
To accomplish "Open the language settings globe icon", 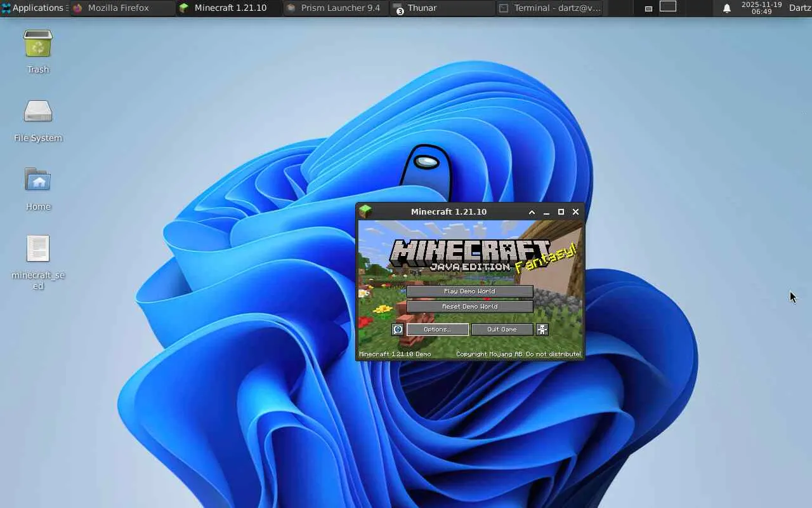I will point(398,330).
